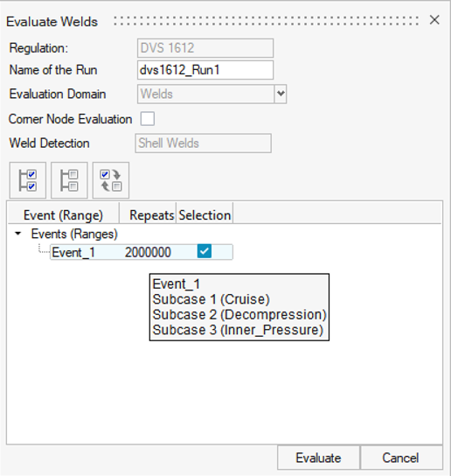
Task: Click the Evaluate button
Action: click(x=318, y=458)
